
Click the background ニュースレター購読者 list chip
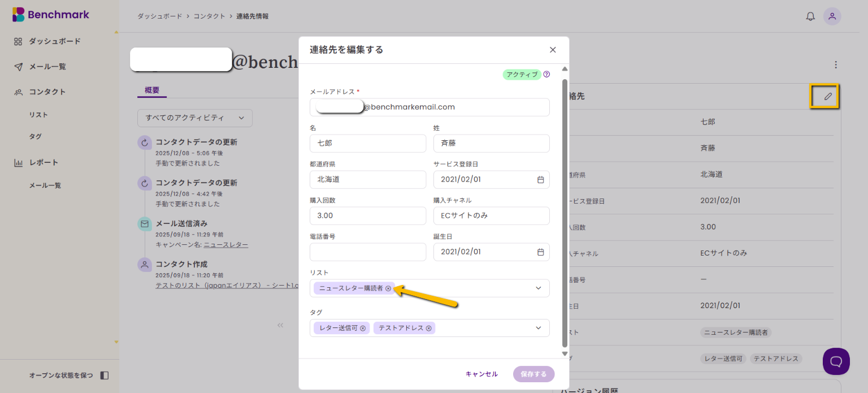(x=736, y=332)
